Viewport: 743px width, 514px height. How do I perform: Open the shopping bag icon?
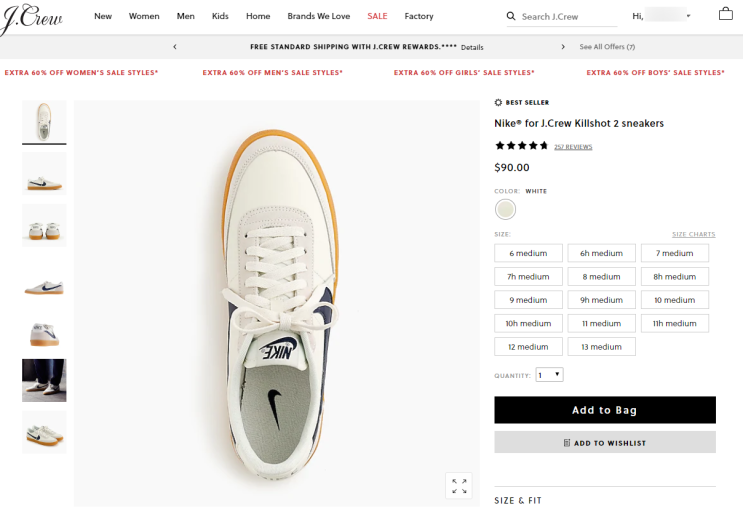[726, 14]
